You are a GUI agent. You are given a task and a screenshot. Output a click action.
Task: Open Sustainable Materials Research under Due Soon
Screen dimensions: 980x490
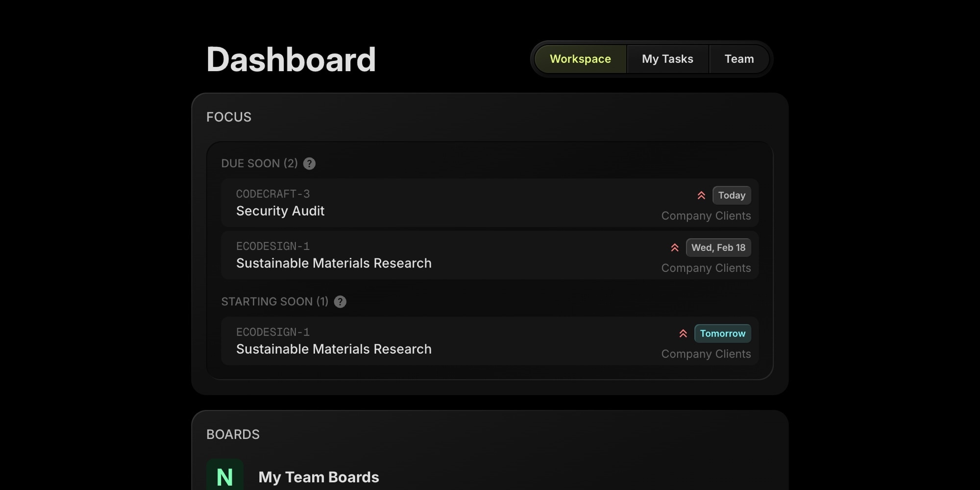[334, 264]
